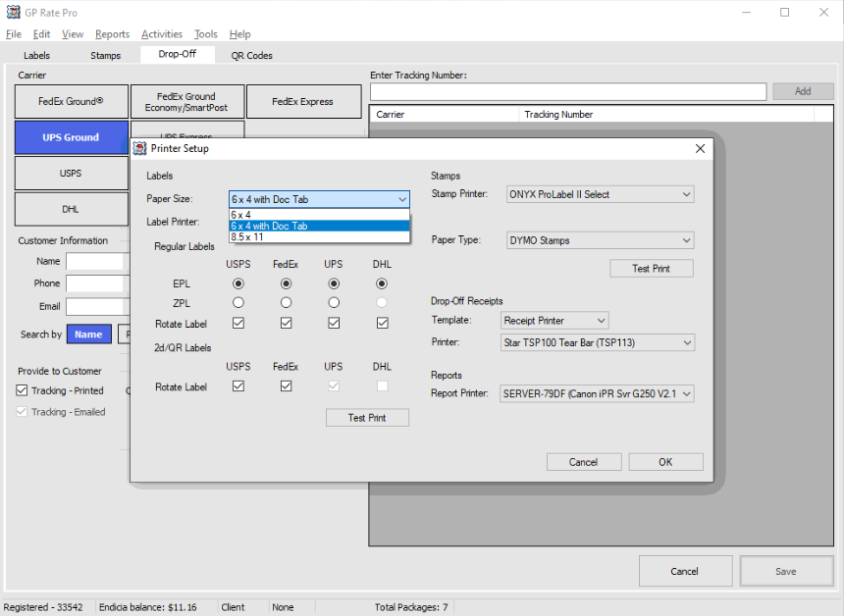Switch to the Drop-Off tab
The width and height of the screenshot is (844, 616).
point(178,54)
